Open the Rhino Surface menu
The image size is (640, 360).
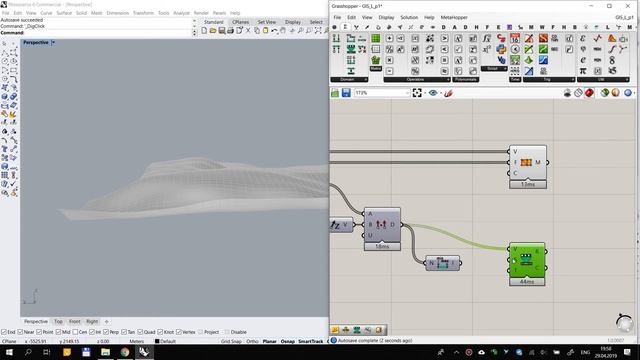pos(64,13)
